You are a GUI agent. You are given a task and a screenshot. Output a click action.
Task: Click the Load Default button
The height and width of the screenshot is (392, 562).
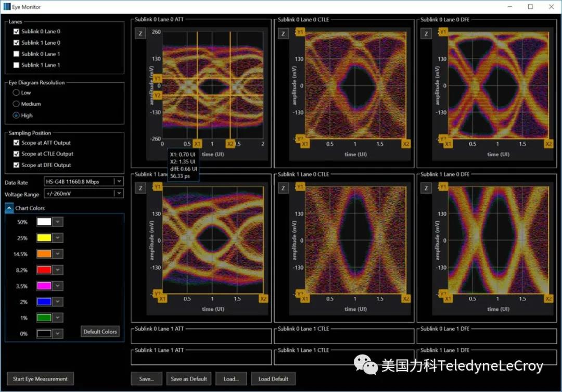click(x=273, y=379)
